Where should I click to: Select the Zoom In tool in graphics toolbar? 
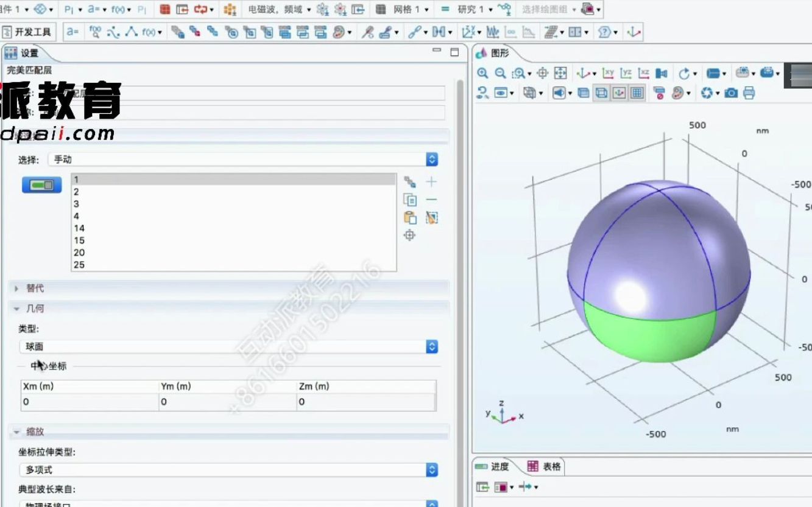click(483, 71)
